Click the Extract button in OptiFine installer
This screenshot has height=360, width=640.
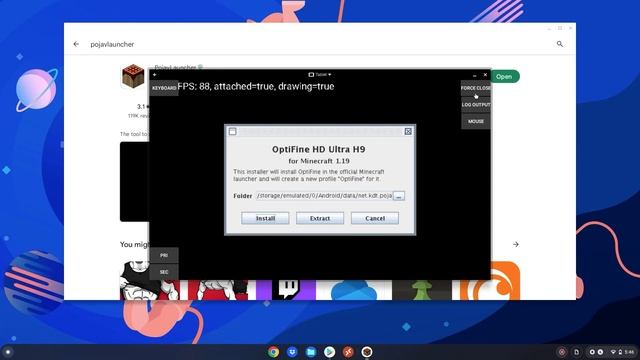pyautogui.click(x=320, y=218)
